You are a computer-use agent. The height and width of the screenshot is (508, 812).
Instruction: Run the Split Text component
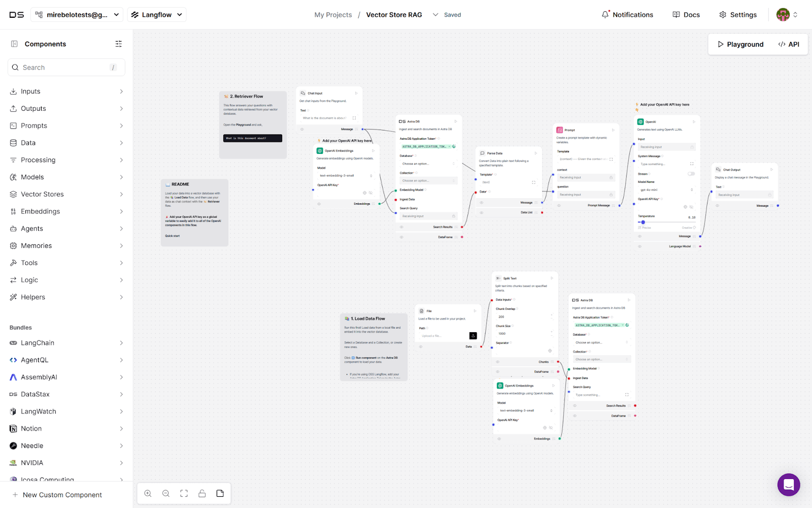pos(552,278)
